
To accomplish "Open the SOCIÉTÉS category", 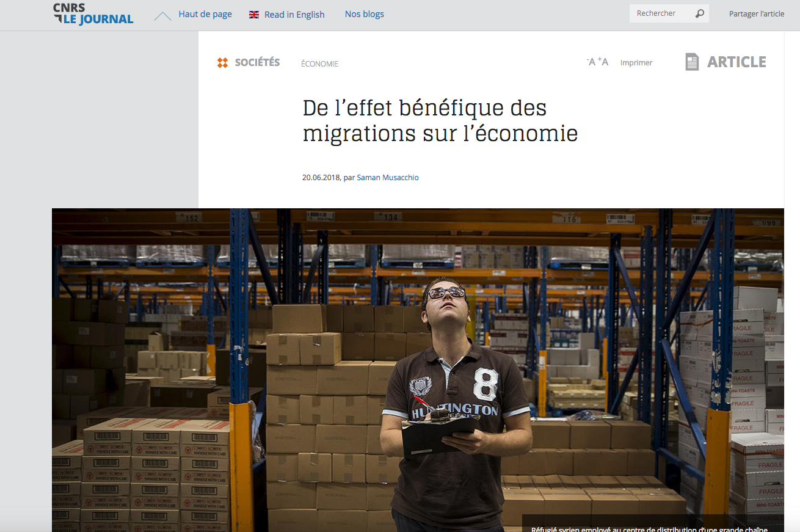I will click(257, 62).
